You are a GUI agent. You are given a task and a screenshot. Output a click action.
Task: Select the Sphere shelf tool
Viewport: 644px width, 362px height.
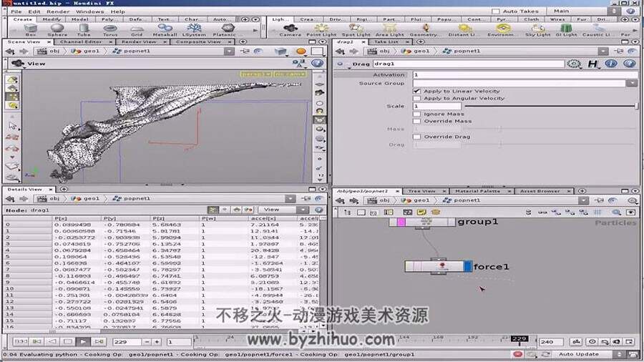point(57,29)
